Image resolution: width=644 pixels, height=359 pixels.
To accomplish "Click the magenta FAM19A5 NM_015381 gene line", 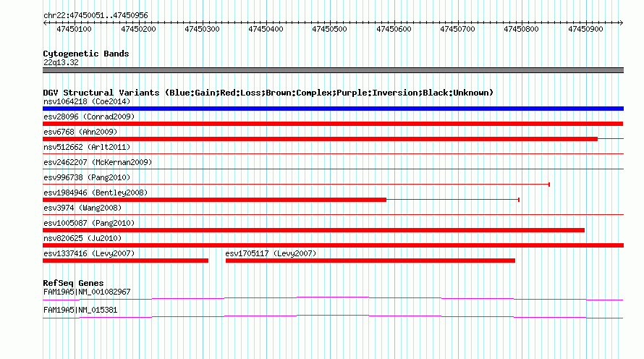I will [333, 317].
